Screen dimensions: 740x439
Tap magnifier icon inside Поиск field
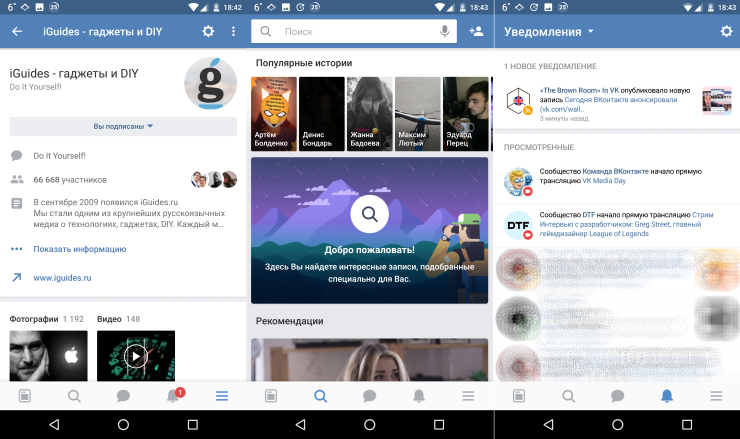pos(266,31)
